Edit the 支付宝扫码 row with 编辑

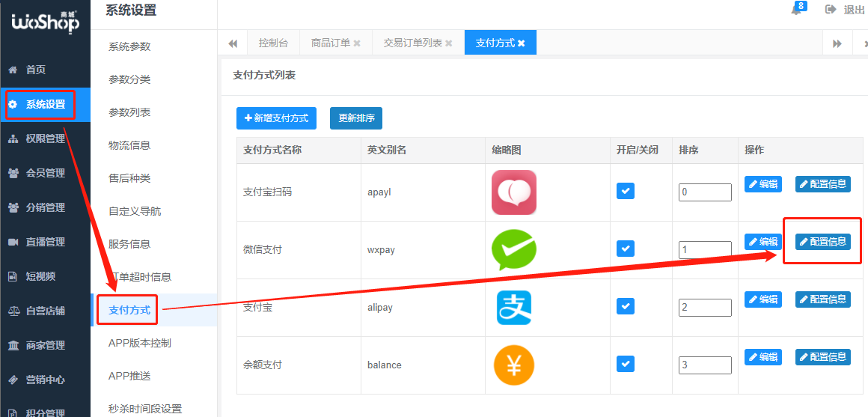pyautogui.click(x=763, y=184)
